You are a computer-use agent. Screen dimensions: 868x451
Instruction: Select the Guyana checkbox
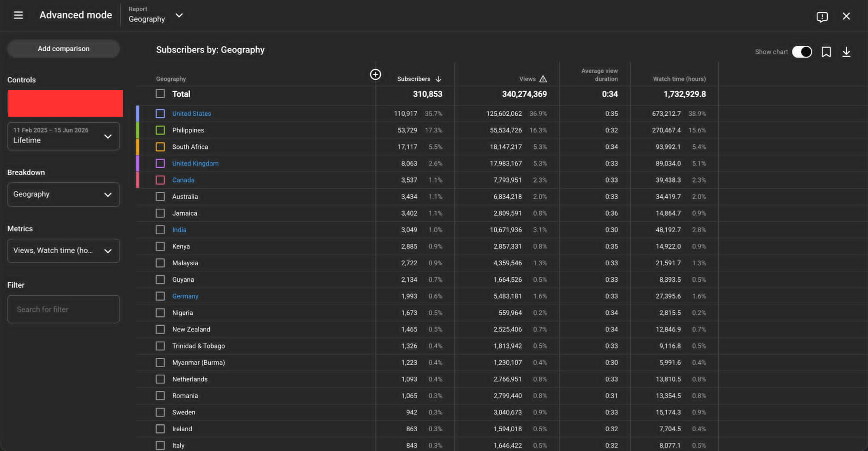pos(160,280)
